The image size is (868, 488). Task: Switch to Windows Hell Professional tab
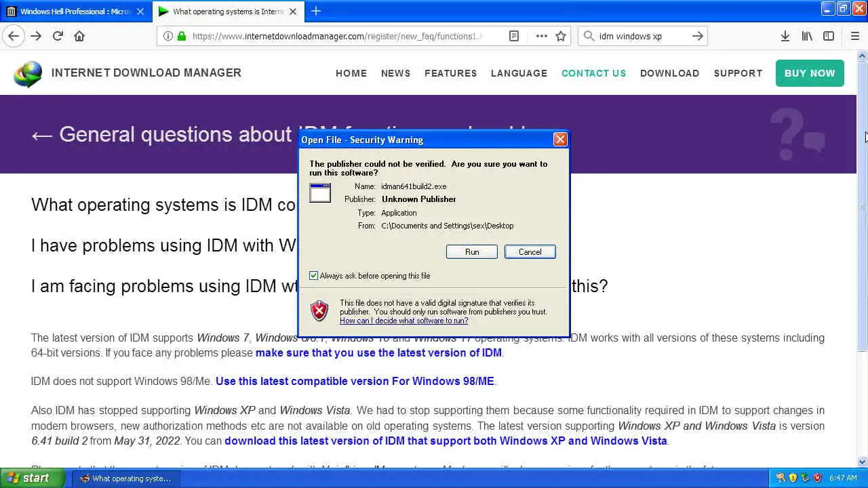click(76, 12)
